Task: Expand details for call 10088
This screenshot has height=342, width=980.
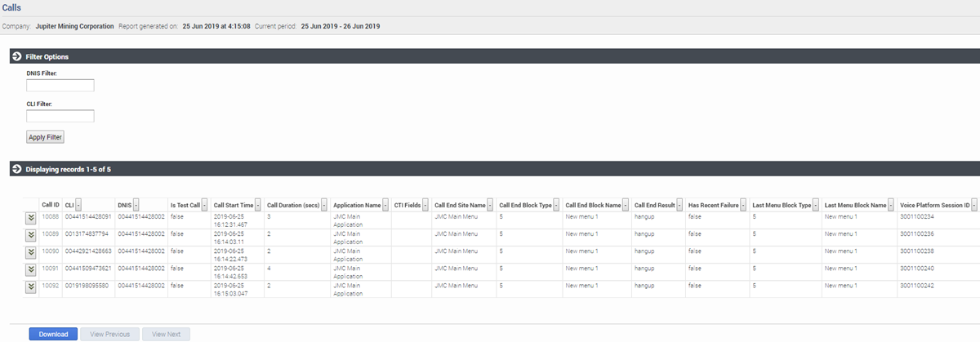Action: (x=31, y=218)
